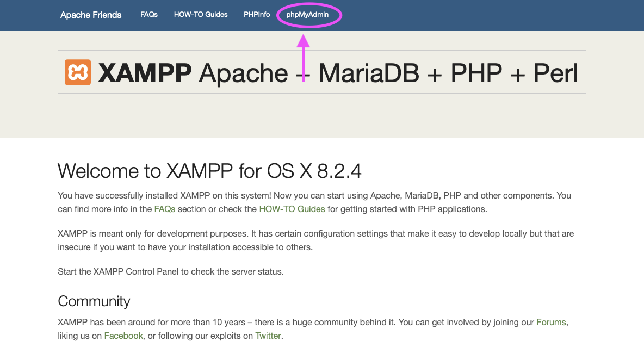This screenshot has height=347, width=644.
Task: Click the 'meant only for development purposes' paragraph
Action: click(315, 240)
